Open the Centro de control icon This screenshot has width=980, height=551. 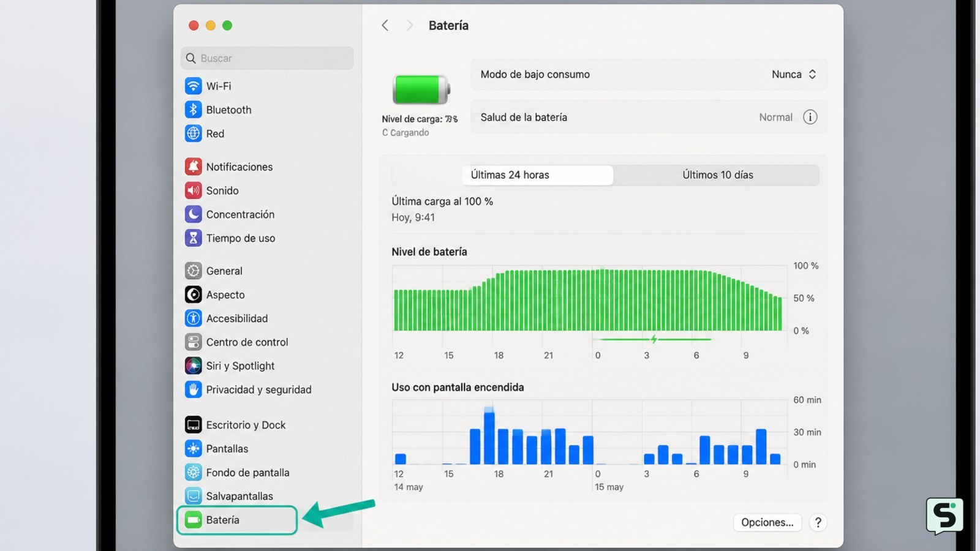click(193, 342)
